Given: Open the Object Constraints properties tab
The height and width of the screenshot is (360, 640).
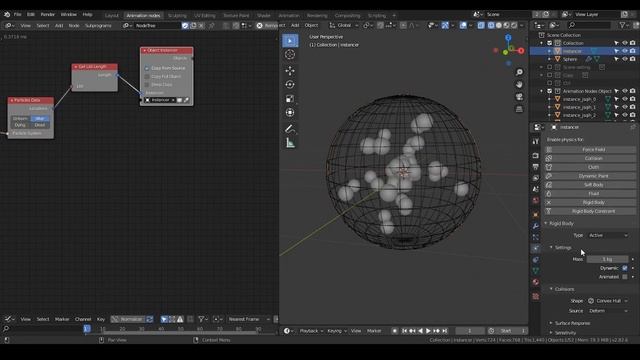Looking at the screenshot, I should point(536,259).
